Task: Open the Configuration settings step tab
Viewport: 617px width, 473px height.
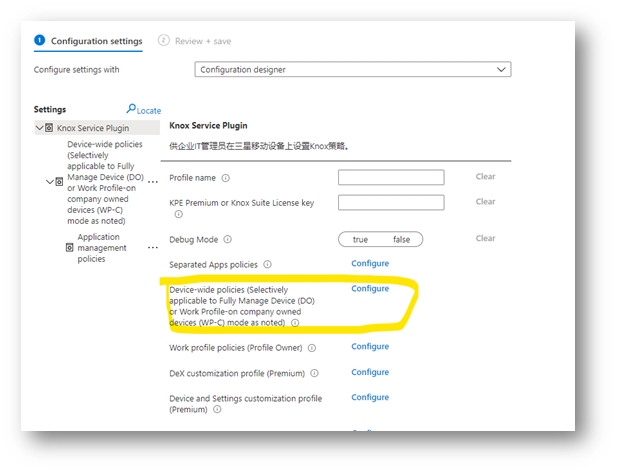Action: [x=89, y=41]
